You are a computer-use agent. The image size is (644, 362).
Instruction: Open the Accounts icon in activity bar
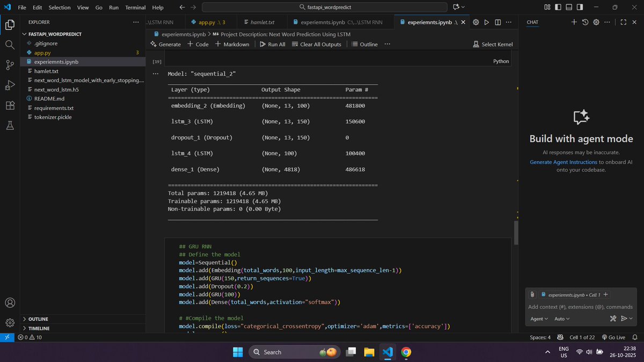coord(10,303)
